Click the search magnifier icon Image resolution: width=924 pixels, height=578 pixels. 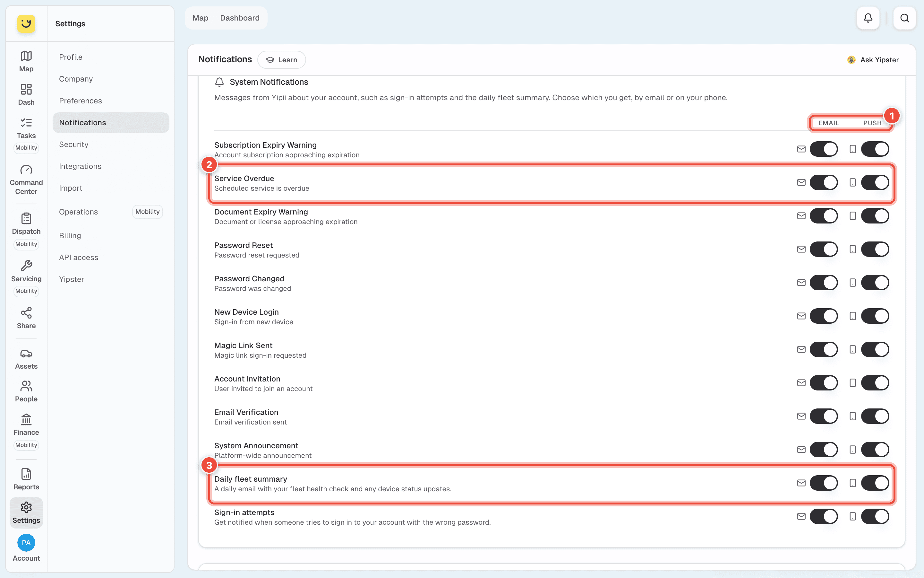coord(904,18)
